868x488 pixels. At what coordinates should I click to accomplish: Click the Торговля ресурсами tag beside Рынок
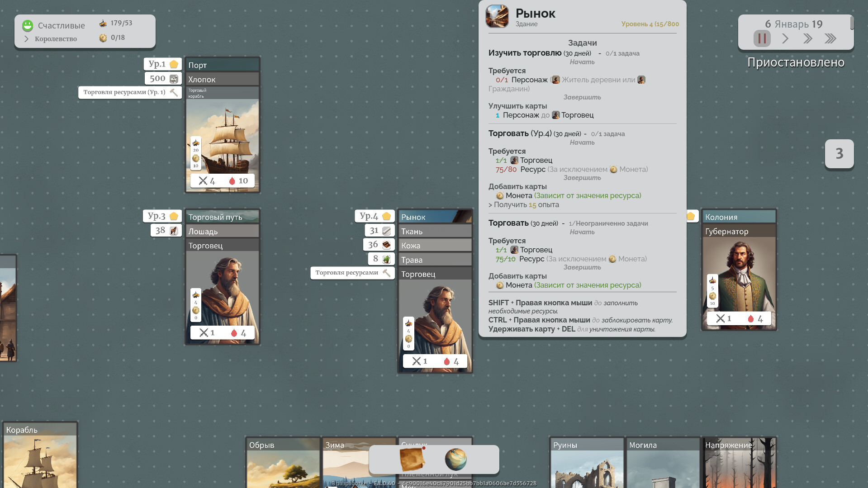352,273
